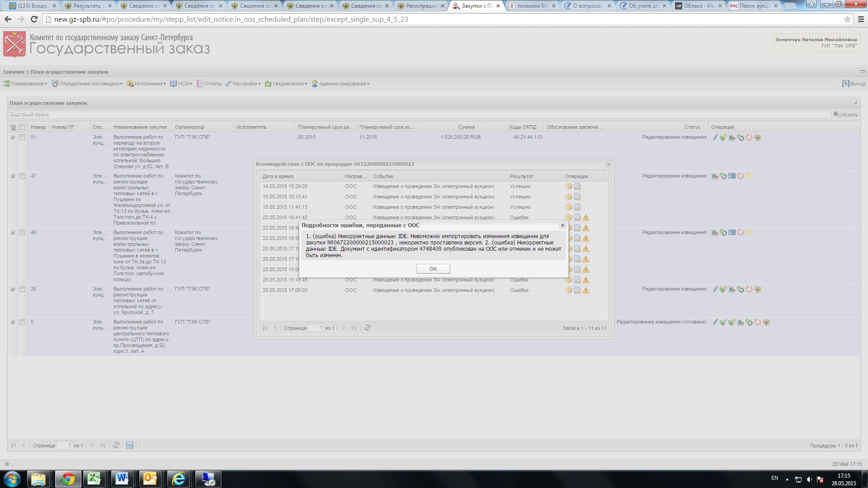The width and height of the screenshot is (868, 488).
Task: Toggle the select-all checkbox in the table header
Action: 22,127
